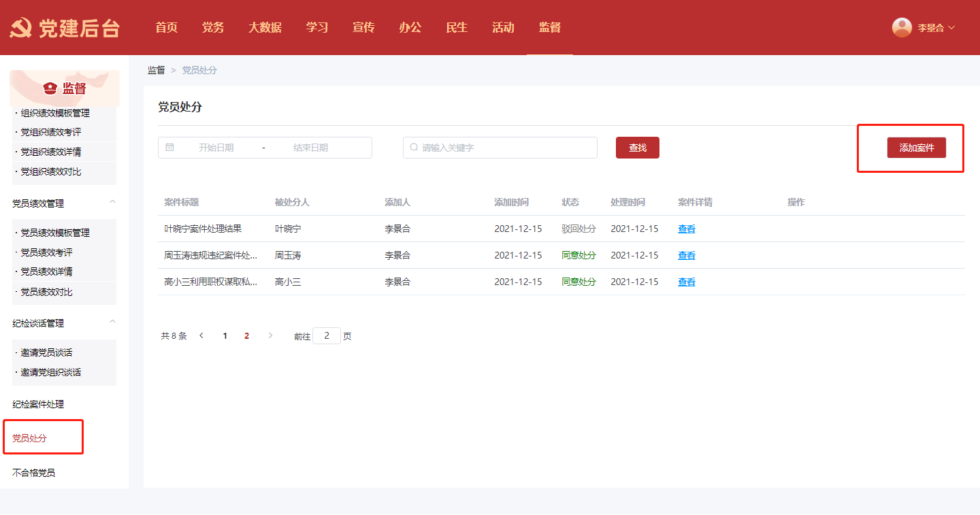The image size is (980, 515).
Task: Collapse the 党员绩效管理 section
Action: (x=113, y=203)
